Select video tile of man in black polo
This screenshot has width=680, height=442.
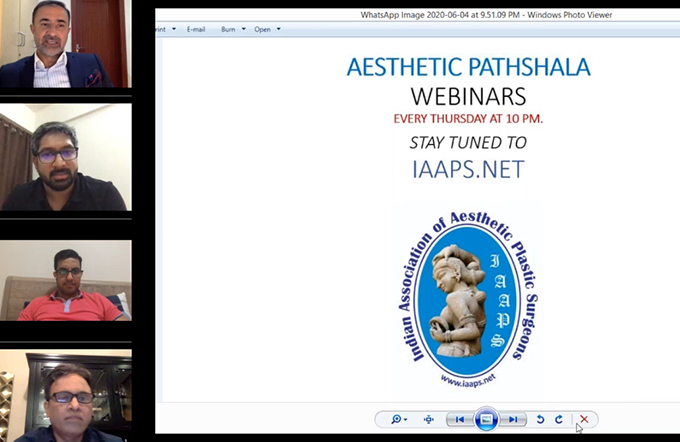point(65,157)
